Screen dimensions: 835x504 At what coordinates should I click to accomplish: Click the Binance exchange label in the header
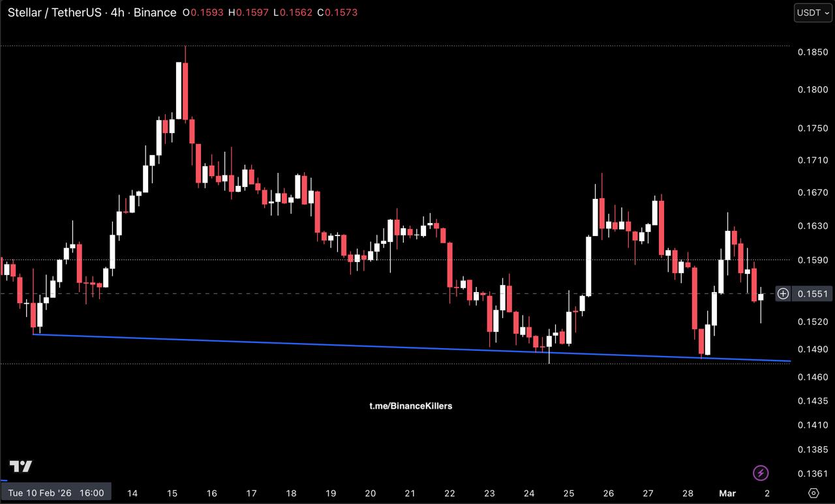pos(155,12)
